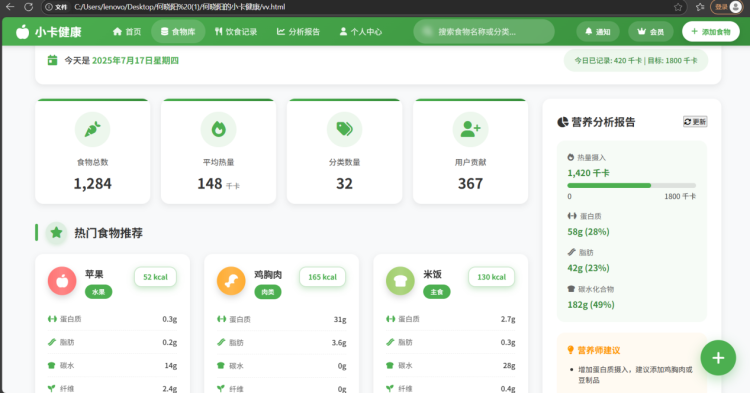Click the 58g (28%) protein value

tap(588, 232)
